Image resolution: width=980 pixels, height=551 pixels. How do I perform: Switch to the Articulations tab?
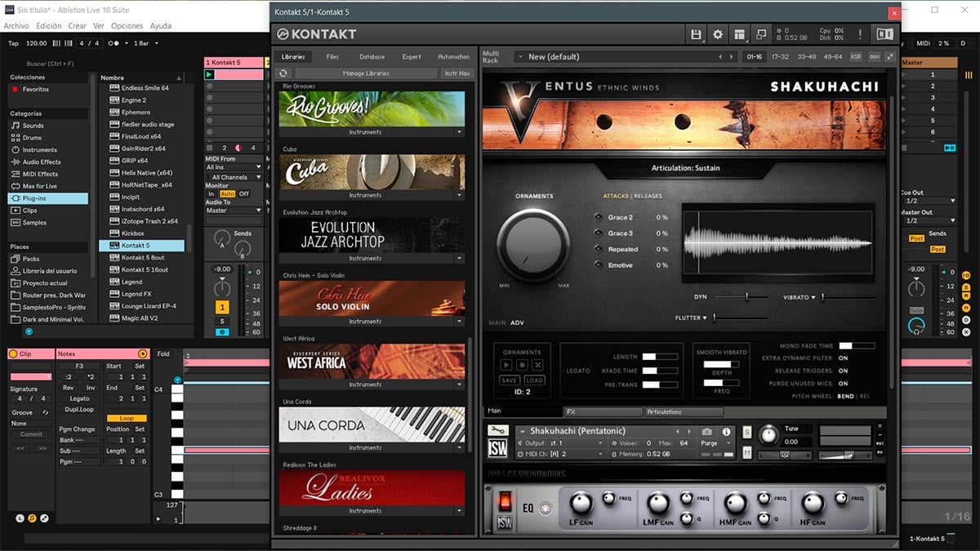pyautogui.click(x=685, y=412)
